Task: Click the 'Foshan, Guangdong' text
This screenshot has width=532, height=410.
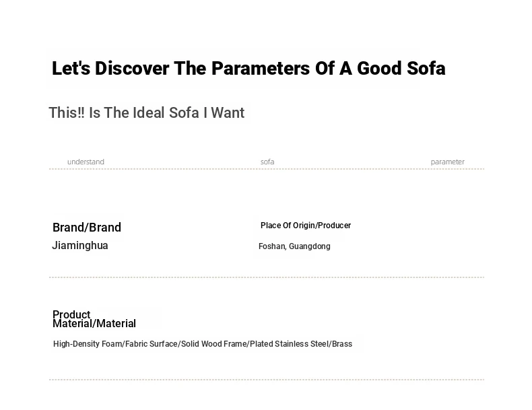Action: (294, 246)
